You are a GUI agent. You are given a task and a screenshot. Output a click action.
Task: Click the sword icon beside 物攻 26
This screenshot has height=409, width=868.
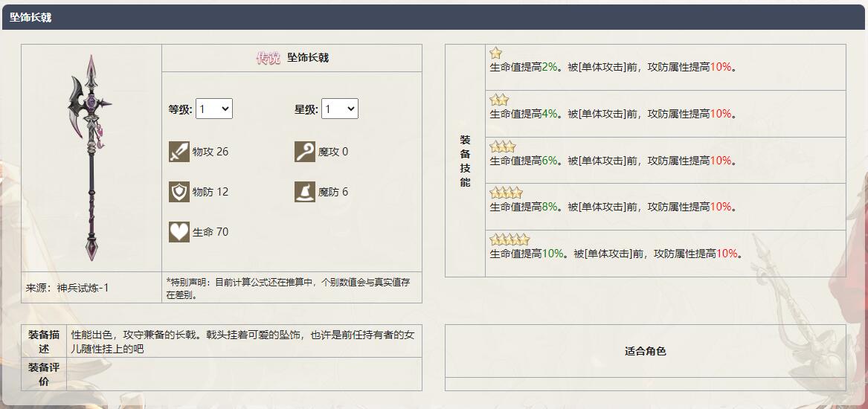coord(179,152)
